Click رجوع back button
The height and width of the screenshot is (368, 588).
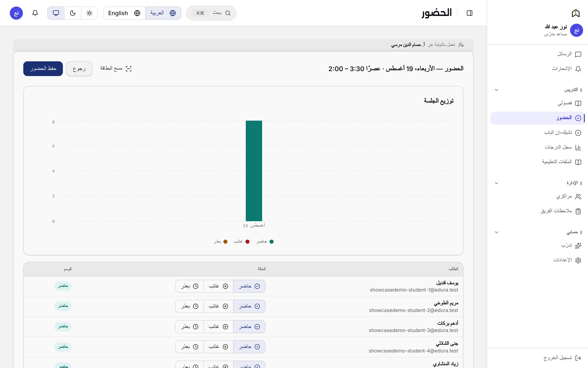coord(79,69)
